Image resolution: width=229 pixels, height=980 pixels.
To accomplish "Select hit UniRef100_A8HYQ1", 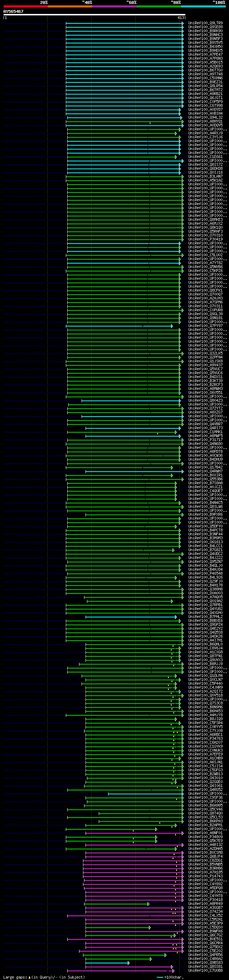I will tap(205, 122).
